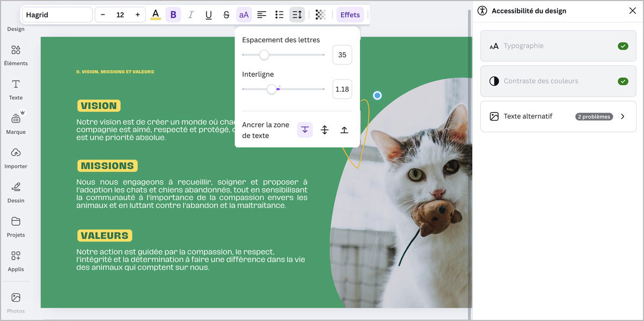644x321 pixels.
Task: Click the font size field showing 12
Action: (x=120, y=14)
